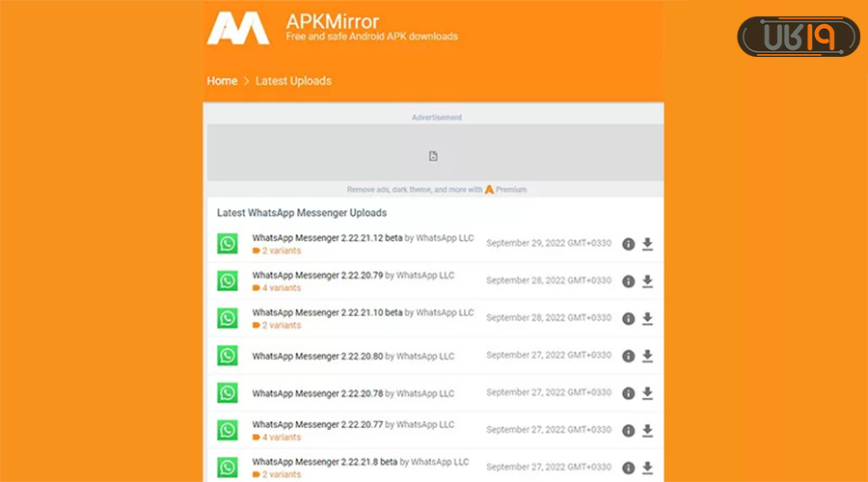The image size is (868, 482).
Task: Download WhatsApp Messenger 2.22.21.10 beta
Action: 647,318
